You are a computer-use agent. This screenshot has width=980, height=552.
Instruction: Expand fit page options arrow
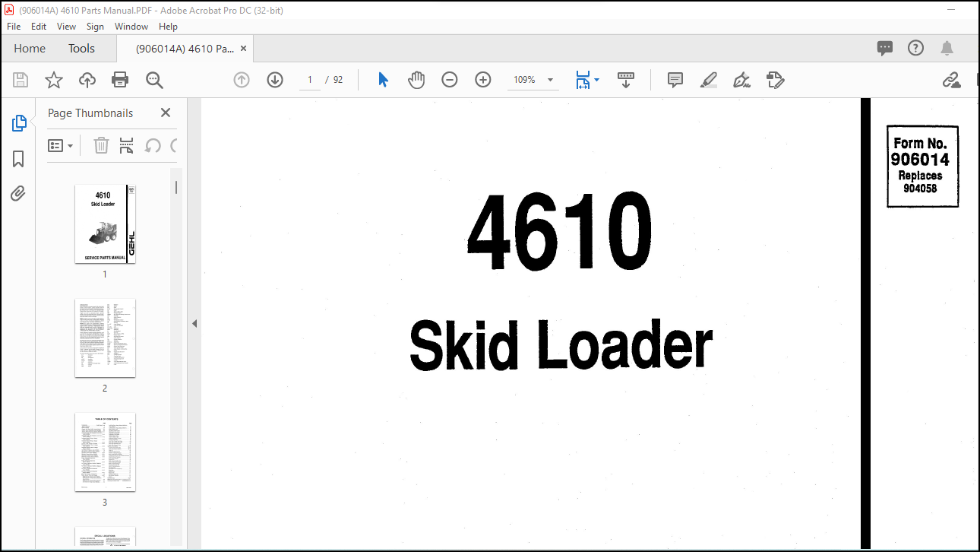[x=597, y=80]
